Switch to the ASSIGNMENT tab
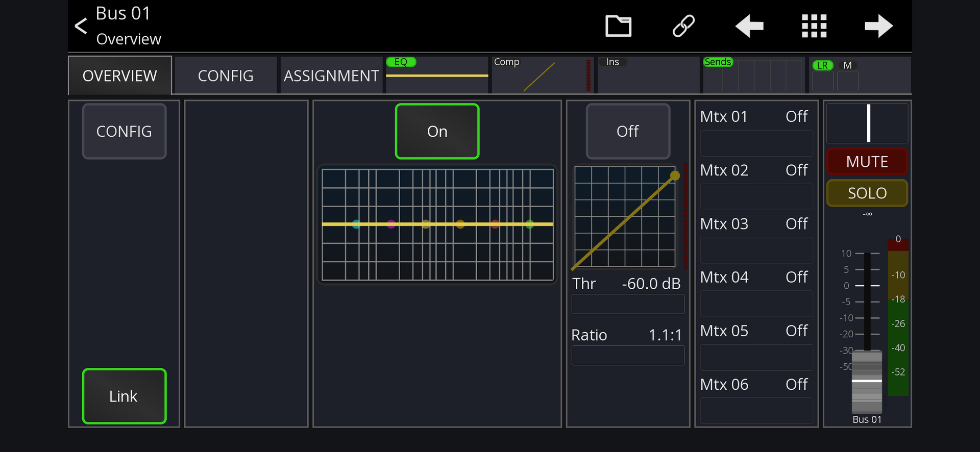 [x=331, y=76]
